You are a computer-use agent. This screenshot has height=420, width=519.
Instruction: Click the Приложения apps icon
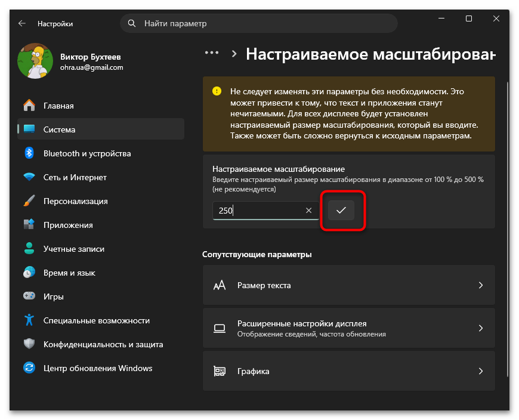(x=29, y=225)
